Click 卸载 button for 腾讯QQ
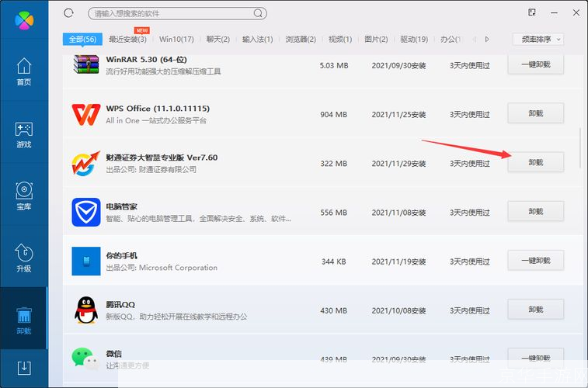 535,310
